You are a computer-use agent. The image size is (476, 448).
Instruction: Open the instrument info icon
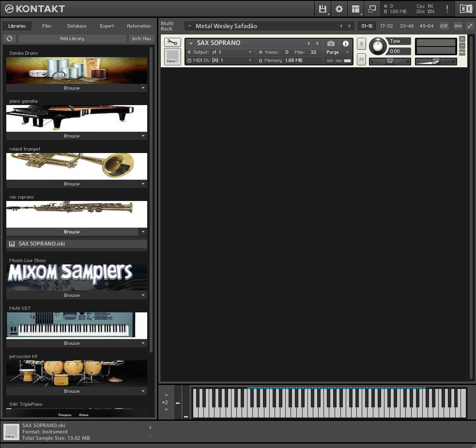[345, 44]
